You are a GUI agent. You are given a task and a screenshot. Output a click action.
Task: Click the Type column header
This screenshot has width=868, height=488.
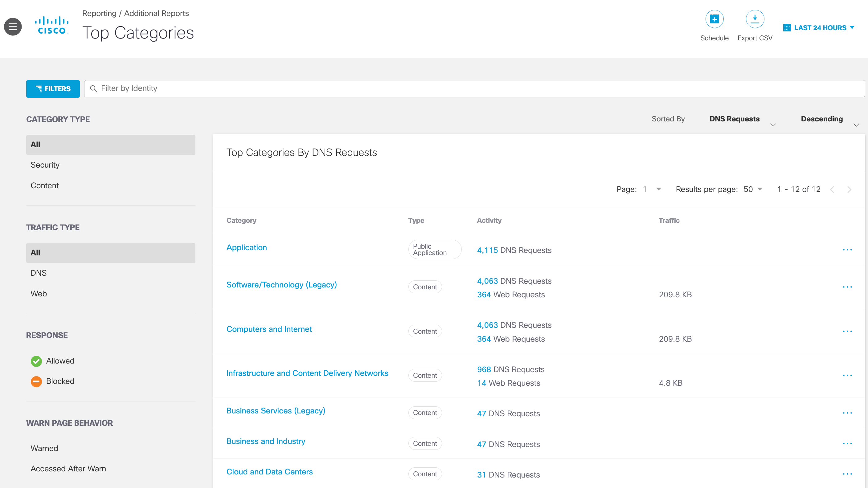[416, 221]
